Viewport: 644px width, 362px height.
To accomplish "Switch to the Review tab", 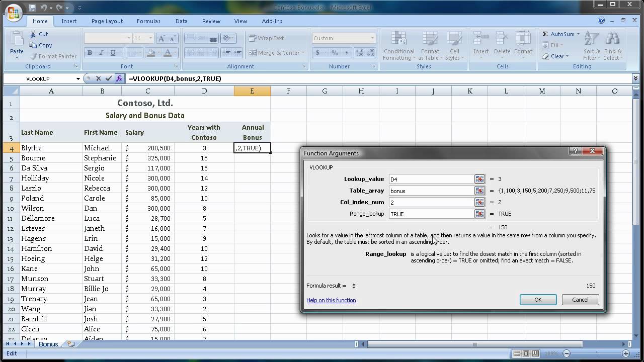I will 211,21.
